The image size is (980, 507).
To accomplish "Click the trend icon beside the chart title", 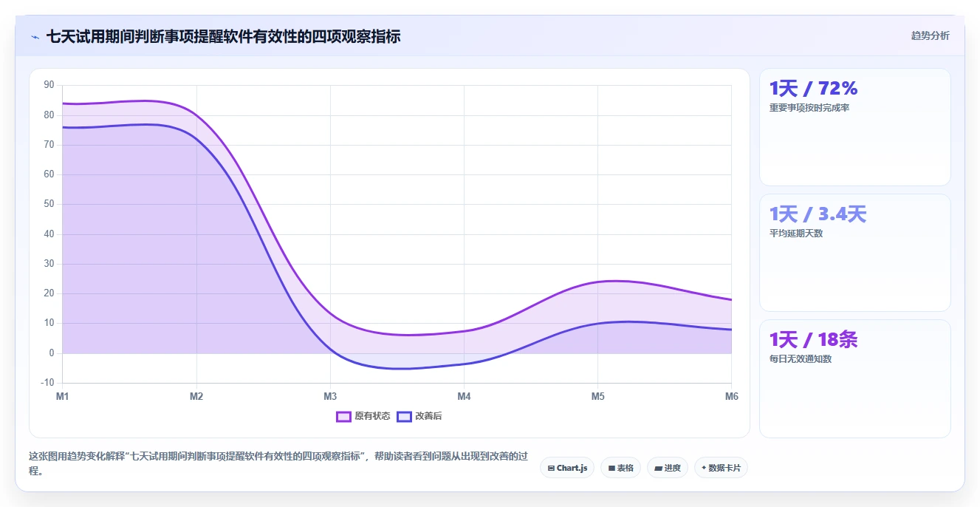I will pos(35,37).
